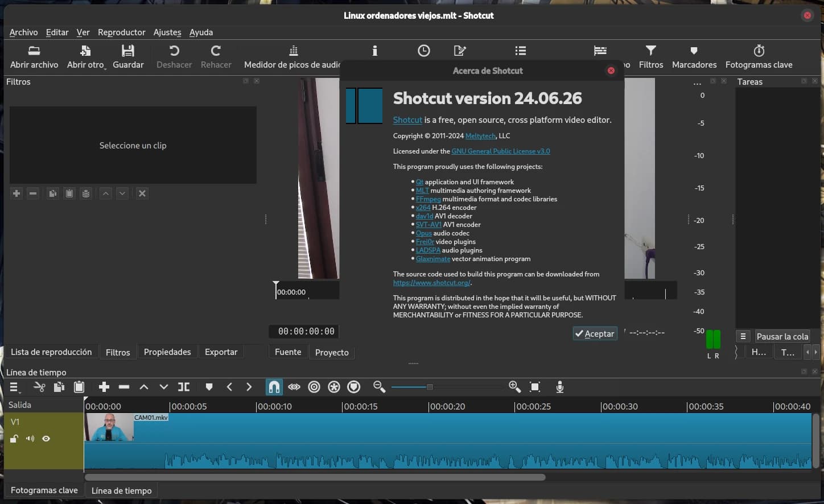Click the Deshacer undo icon

(174, 57)
